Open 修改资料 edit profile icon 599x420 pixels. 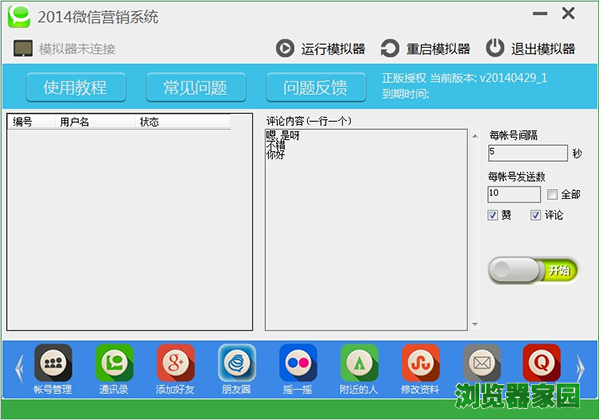click(x=421, y=363)
